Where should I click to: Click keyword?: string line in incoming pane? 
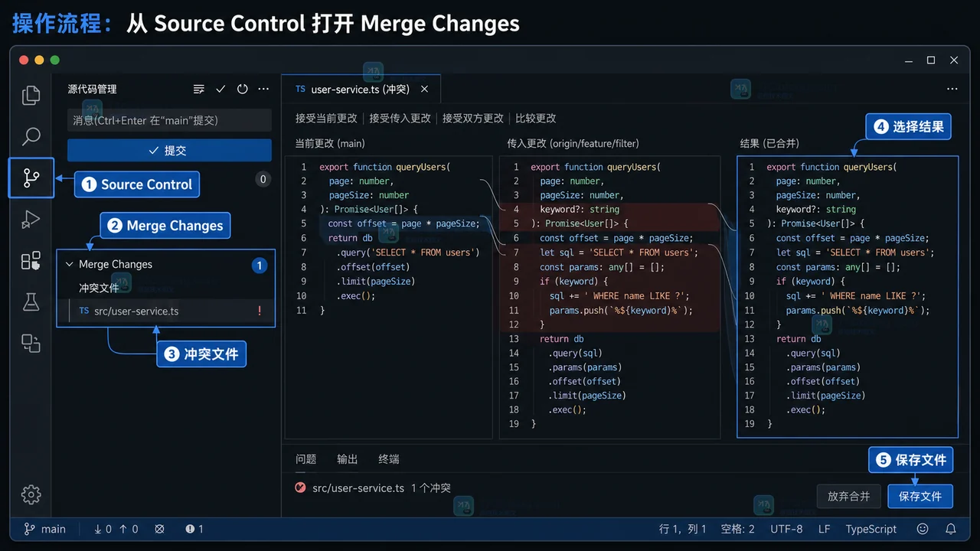(x=580, y=209)
